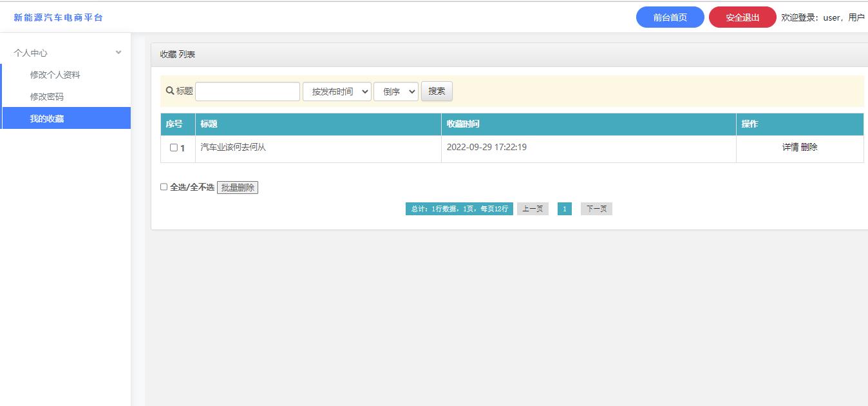Click the 搜索 button
Screen dimensions: 868x406
tap(437, 92)
